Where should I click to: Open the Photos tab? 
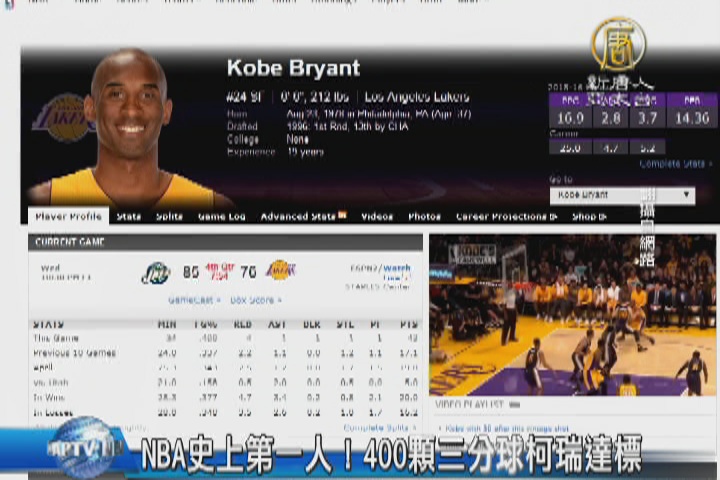(x=424, y=216)
